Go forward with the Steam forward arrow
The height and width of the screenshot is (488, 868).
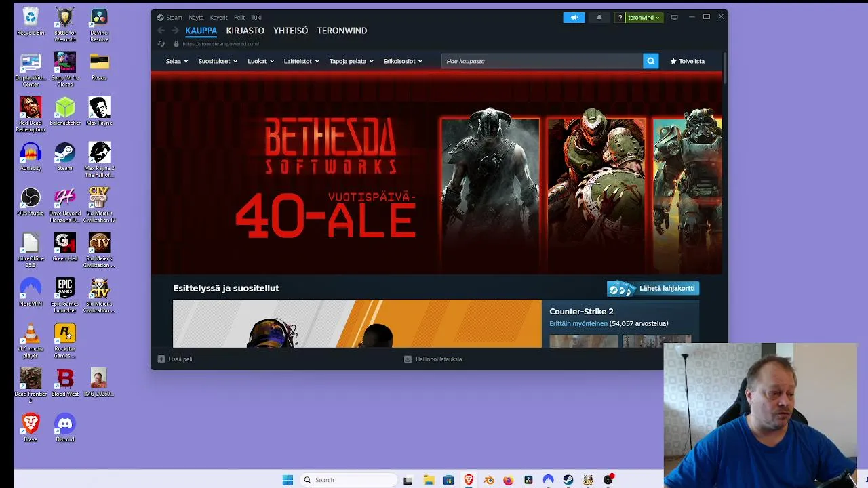tap(175, 30)
